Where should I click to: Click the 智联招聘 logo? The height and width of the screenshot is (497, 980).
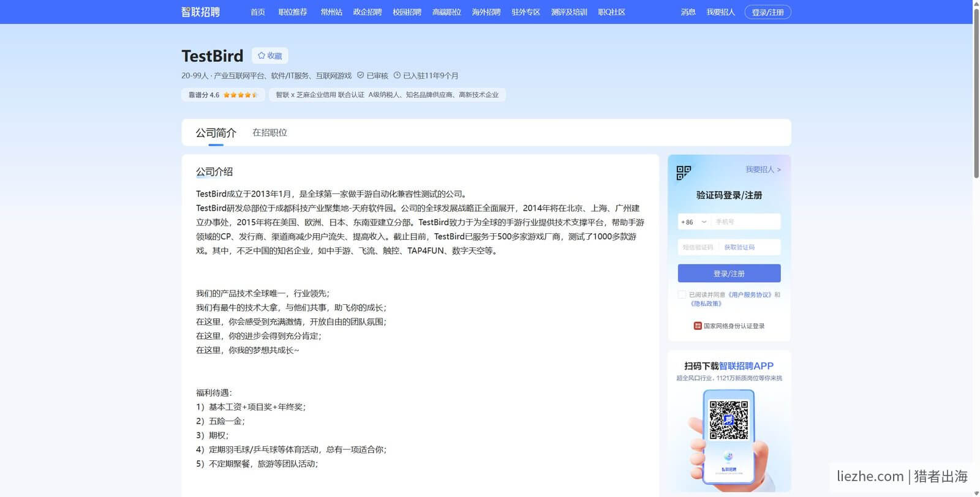[x=200, y=12]
